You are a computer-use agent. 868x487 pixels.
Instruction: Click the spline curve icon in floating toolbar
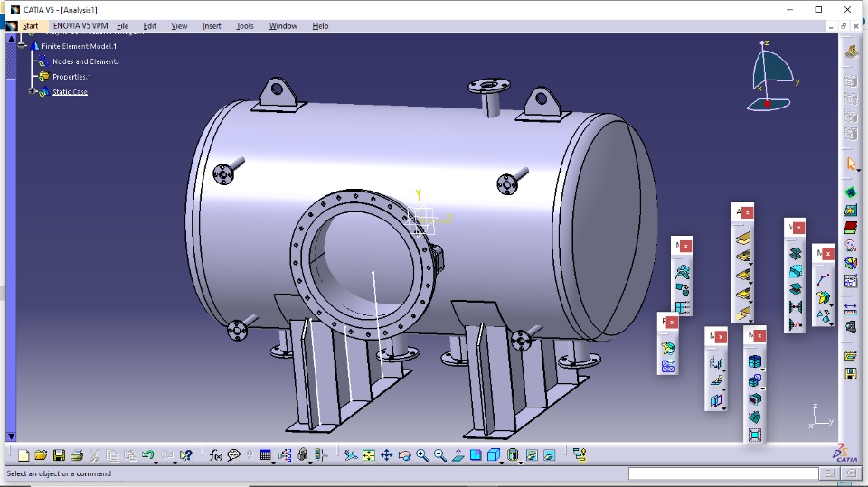[x=823, y=279]
